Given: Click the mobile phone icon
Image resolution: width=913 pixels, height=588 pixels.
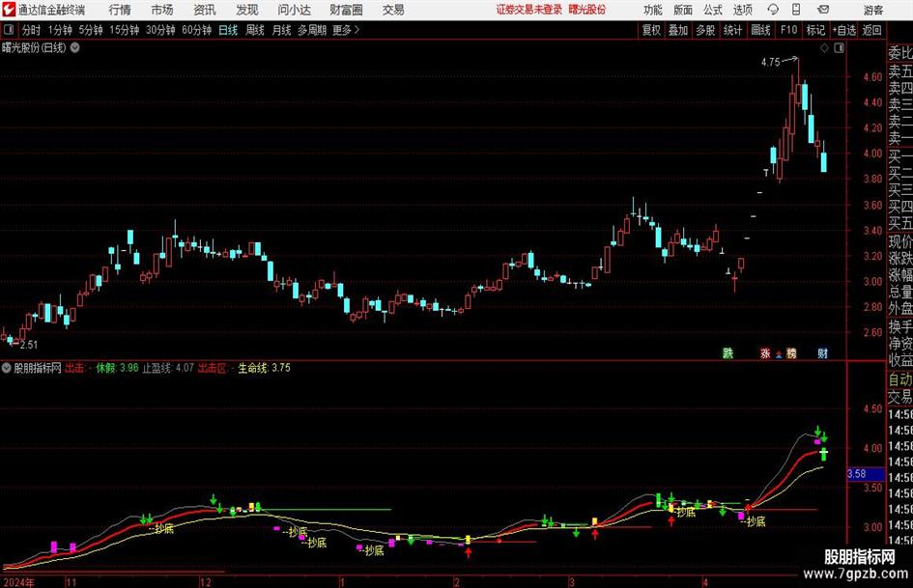Looking at the screenshot, I should [796, 10].
